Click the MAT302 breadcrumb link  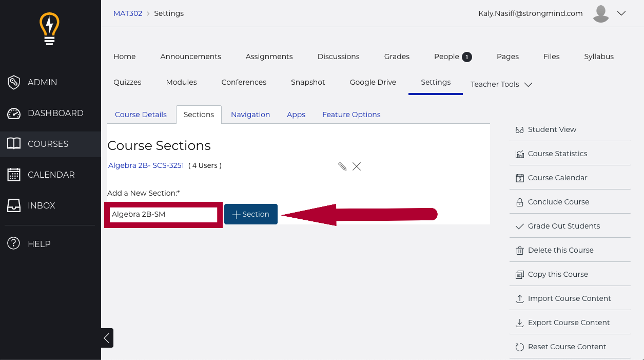[128, 13]
